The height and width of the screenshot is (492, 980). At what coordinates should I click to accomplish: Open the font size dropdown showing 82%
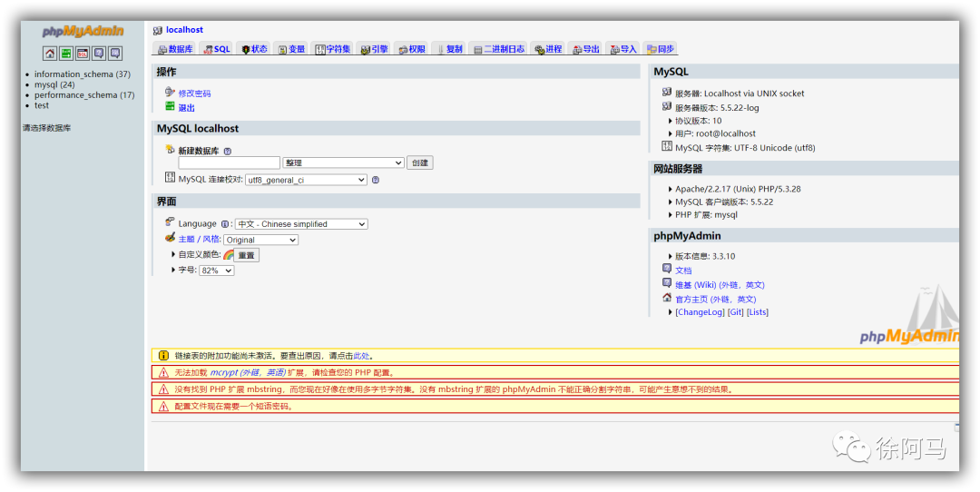216,271
